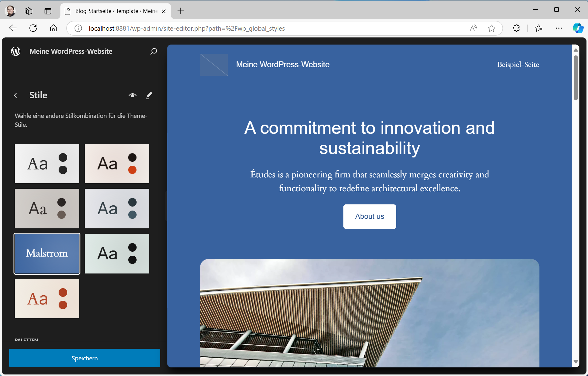
Task: Click the Beispiel-Seite navigation link
Action: pyautogui.click(x=518, y=64)
